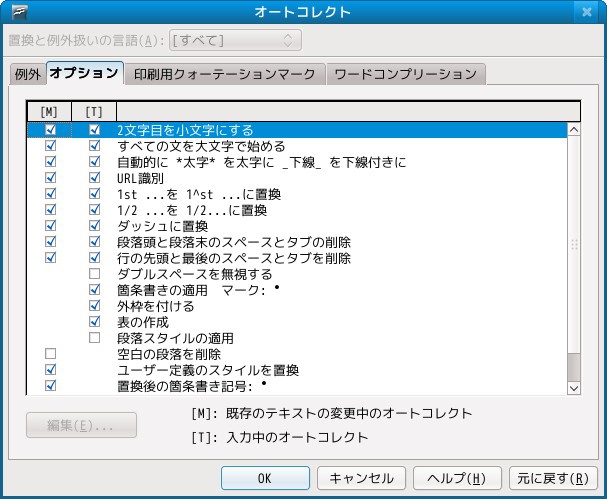
Task: Click the options list scrollbar thumb
Action: point(574,367)
